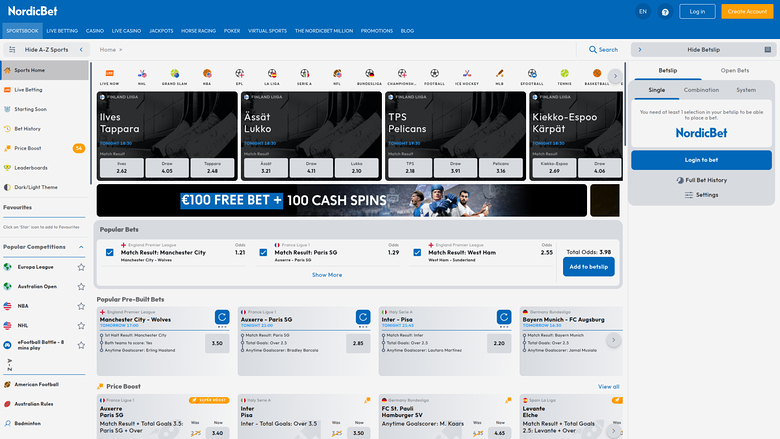Screen dimensions: 780x439
Task: Switch betslip to System tab
Action: [746, 90]
